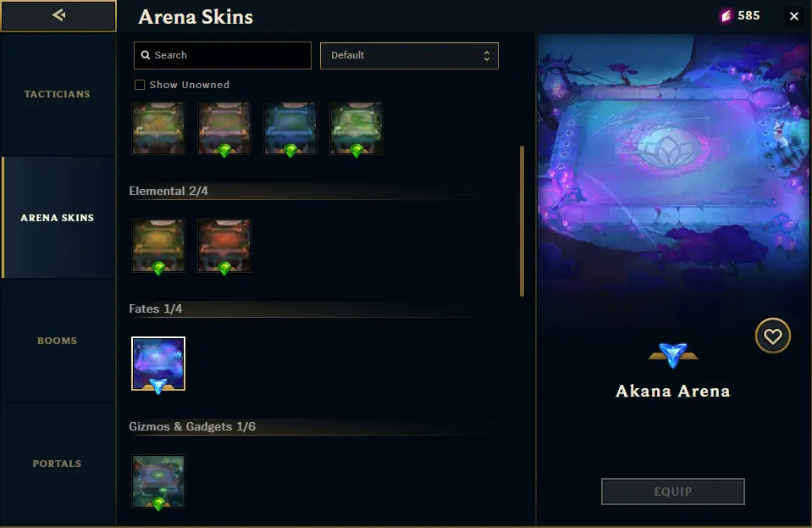Open the Default sort dropdown
This screenshot has width=812, height=528.
coord(409,55)
